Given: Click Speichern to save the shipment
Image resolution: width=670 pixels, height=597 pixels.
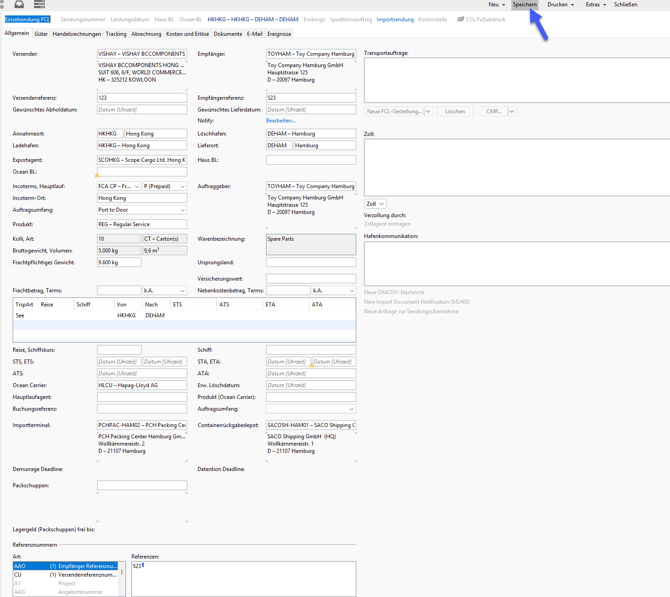Looking at the screenshot, I should tap(525, 5).
